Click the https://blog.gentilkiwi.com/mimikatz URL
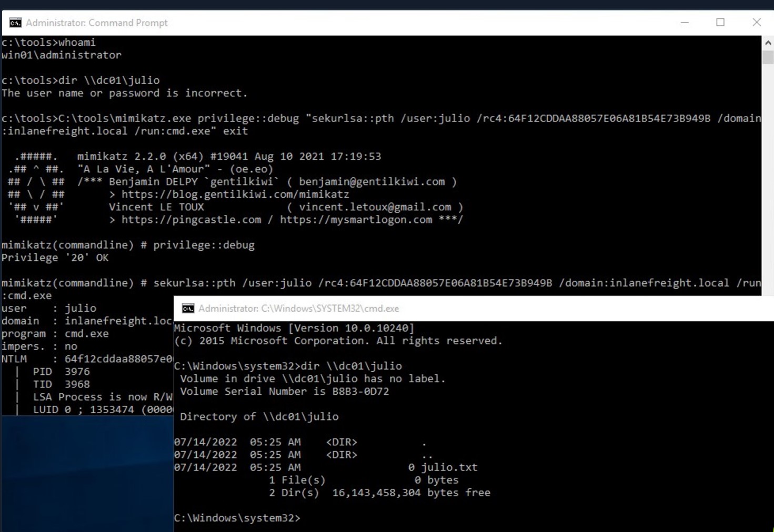 click(x=235, y=195)
